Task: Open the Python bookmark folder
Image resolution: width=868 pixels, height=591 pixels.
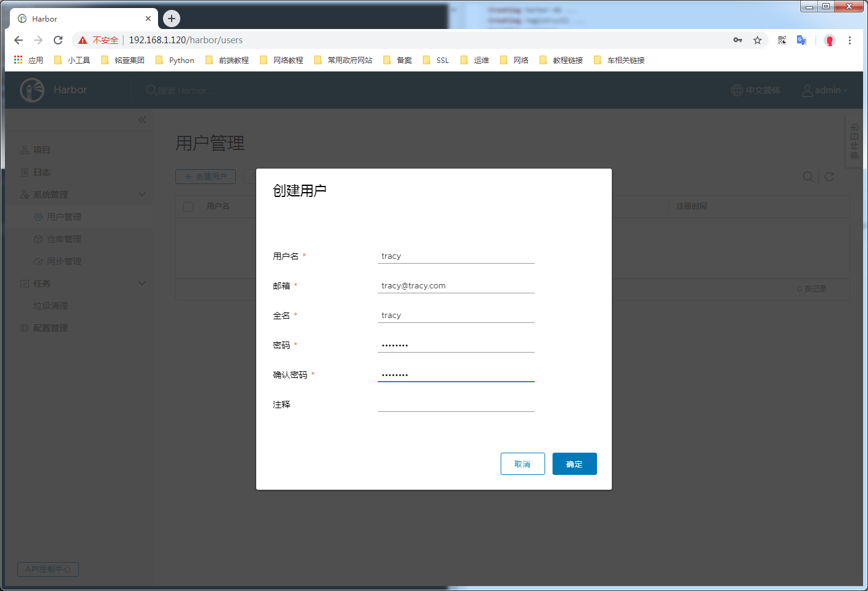Action: tap(175, 60)
